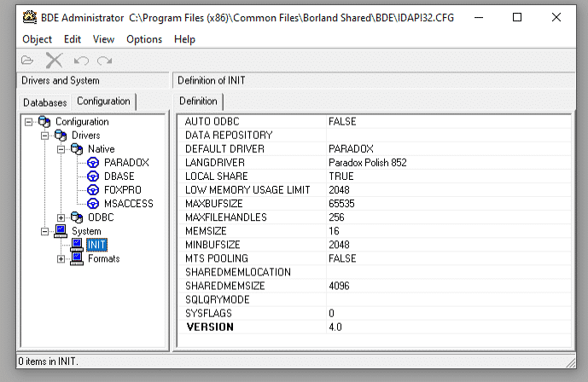Click the Undo arrow toolbar icon

click(81, 61)
